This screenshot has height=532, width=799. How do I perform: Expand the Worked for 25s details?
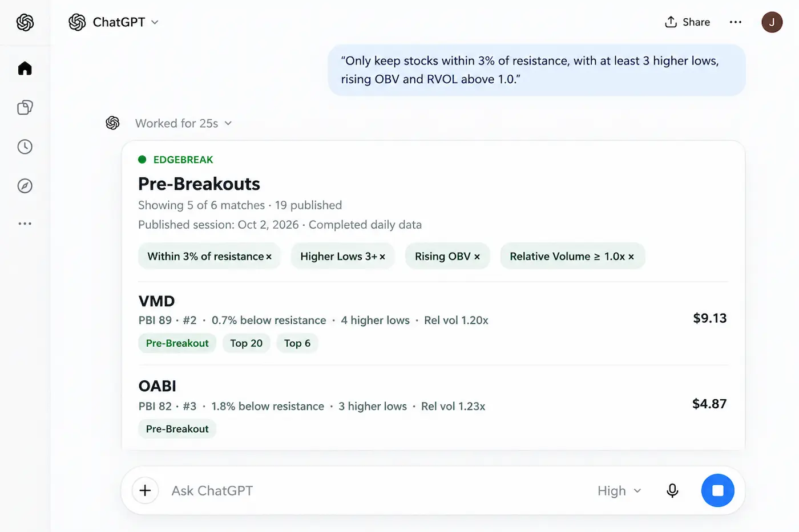[183, 123]
